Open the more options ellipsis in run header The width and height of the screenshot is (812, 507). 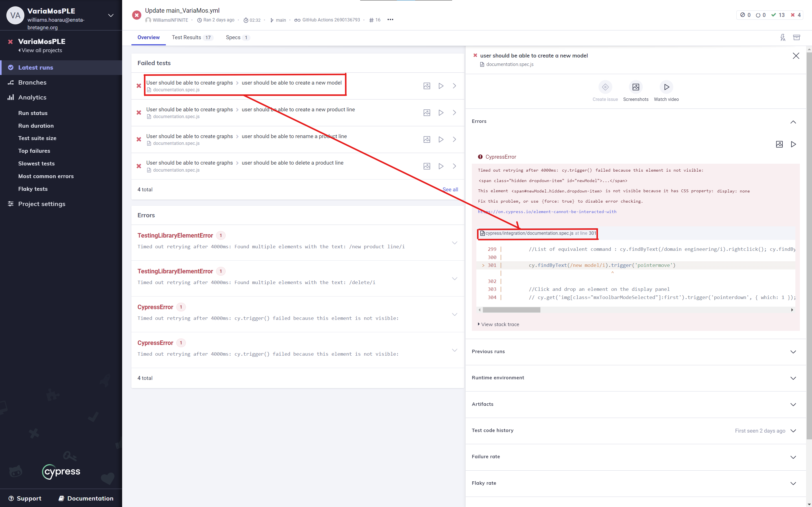390,20
